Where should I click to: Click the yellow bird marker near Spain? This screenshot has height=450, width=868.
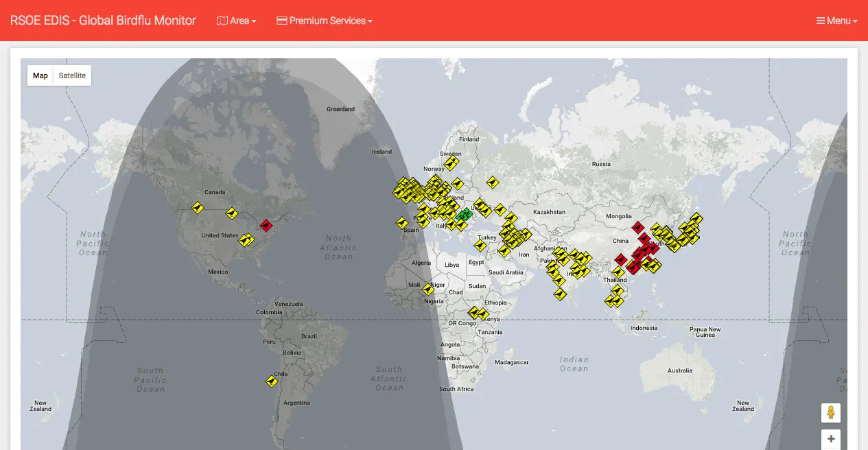point(401,222)
